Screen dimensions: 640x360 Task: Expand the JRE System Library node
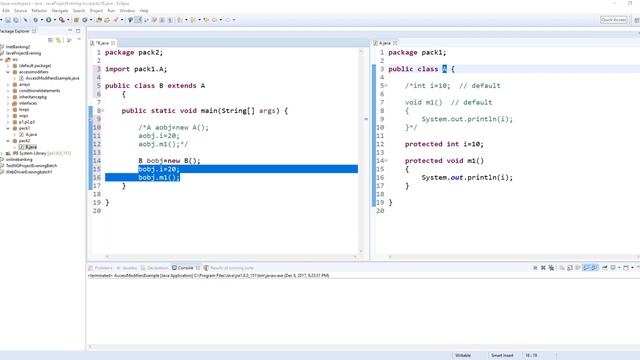[x=2, y=153]
